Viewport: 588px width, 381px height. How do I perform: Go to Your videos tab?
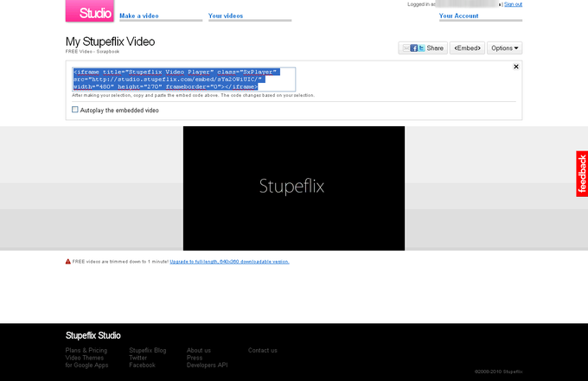point(226,16)
